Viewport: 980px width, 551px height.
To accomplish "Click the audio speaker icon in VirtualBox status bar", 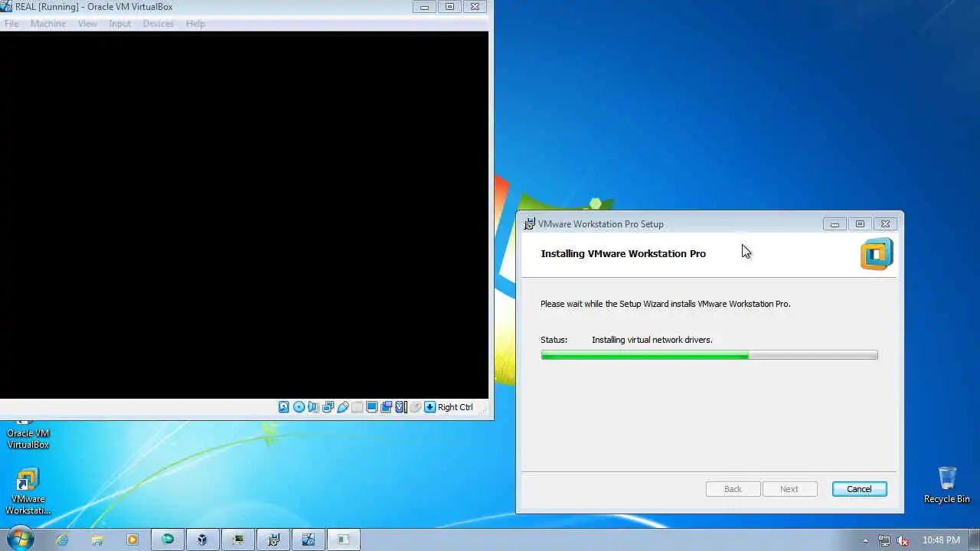I will [x=313, y=407].
